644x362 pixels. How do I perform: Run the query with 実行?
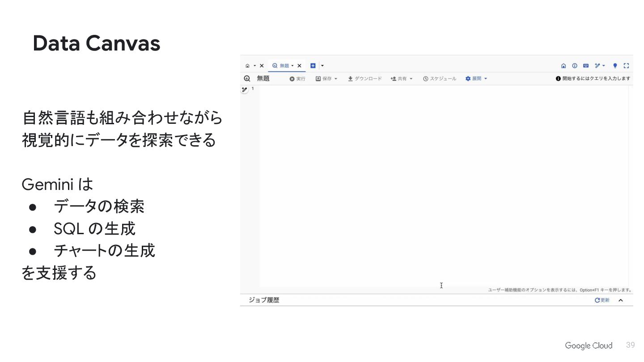click(x=297, y=79)
